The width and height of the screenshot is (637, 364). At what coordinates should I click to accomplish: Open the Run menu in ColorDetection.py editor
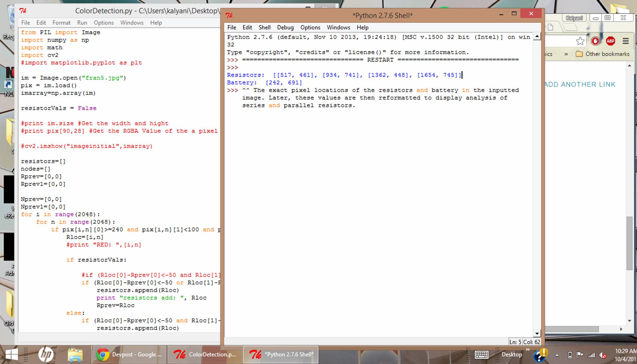tap(82, 23)
